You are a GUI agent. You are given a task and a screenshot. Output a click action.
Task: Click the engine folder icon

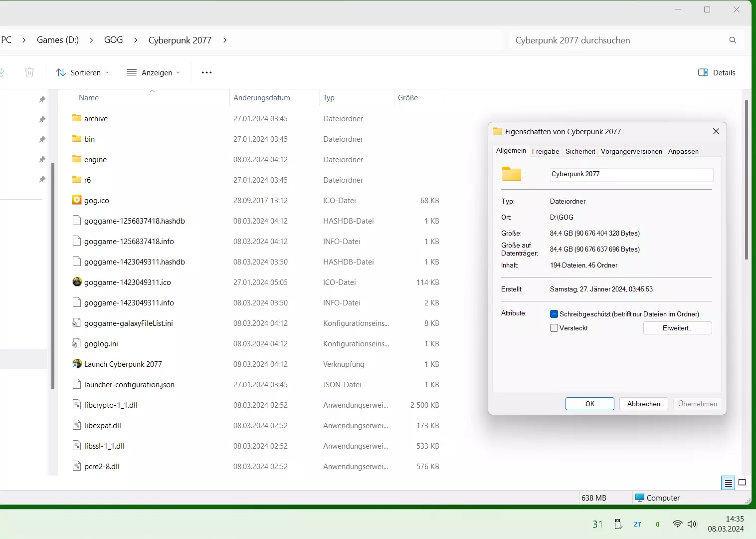[76, 159]
